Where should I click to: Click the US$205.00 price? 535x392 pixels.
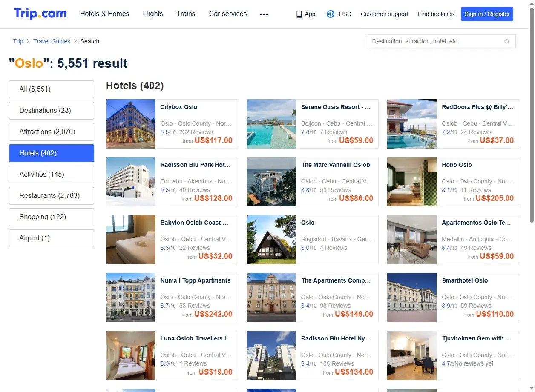(x=495, y=198)
